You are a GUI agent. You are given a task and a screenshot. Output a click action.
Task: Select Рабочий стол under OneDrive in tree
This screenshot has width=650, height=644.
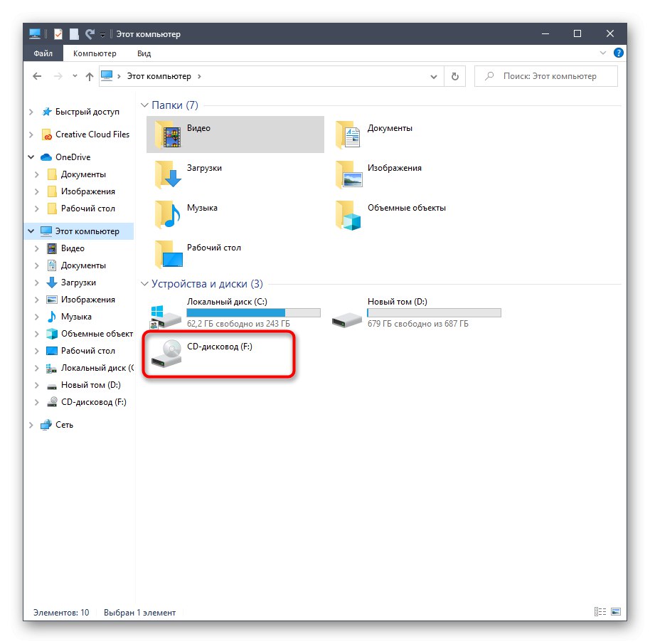click(x=88, y=208)
